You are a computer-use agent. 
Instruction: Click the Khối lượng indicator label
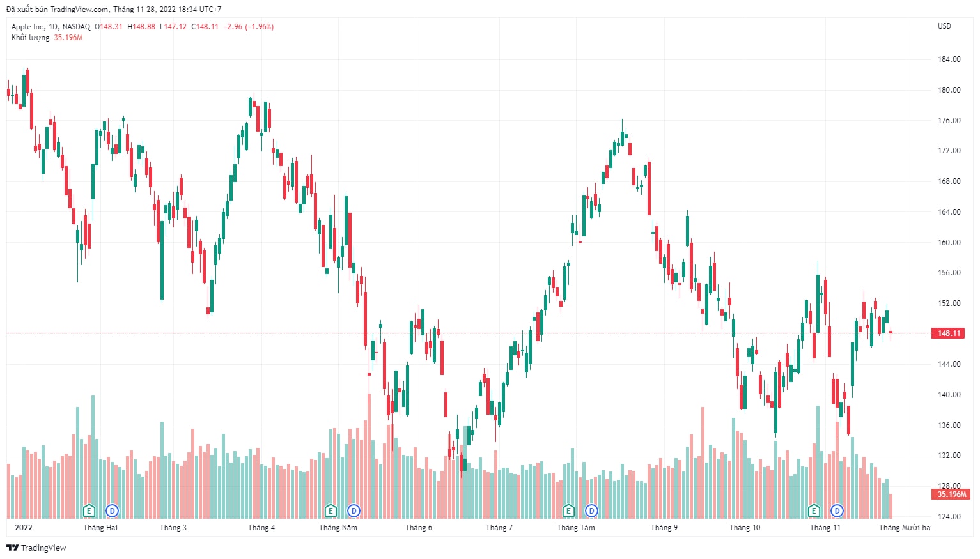coord(30,38)
